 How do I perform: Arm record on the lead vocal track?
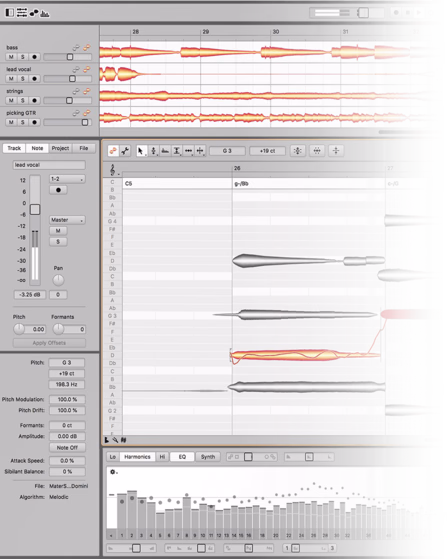(34, 79)
